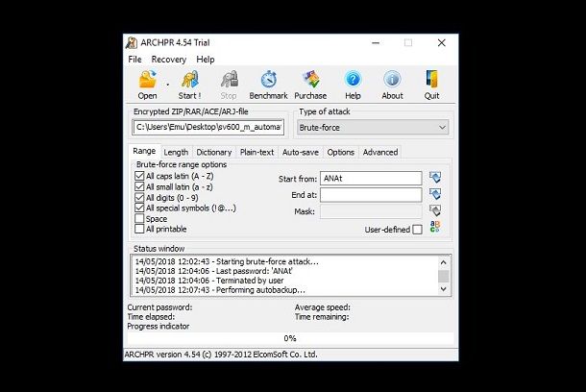
Task: Click status window scroll down arrow
Action: point(444,289)
